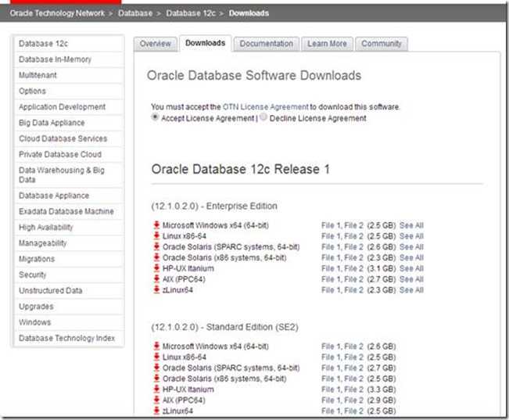Click download icon for SE2 Solaris SPARC
Viewport: 509px width, 420px height.
click(x=156, y=368)
